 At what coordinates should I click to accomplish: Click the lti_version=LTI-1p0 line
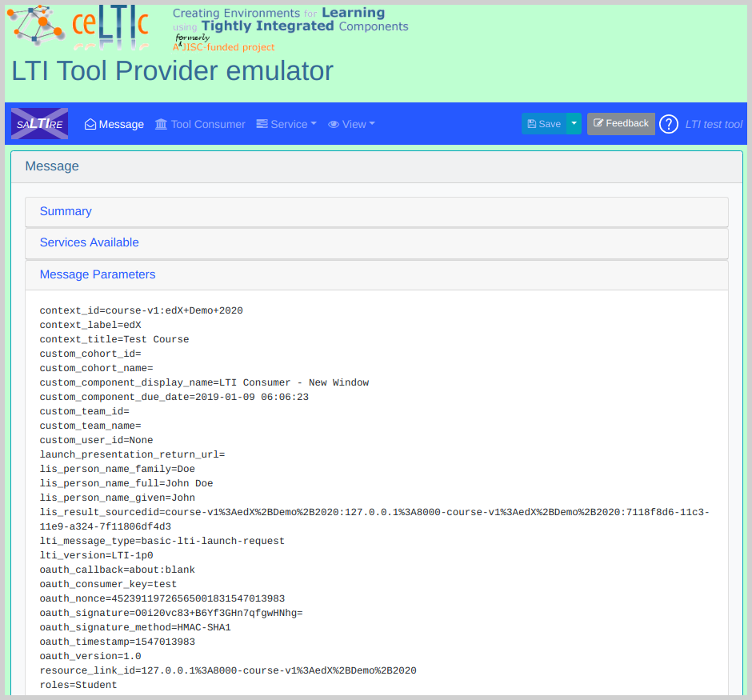point(96,555)
